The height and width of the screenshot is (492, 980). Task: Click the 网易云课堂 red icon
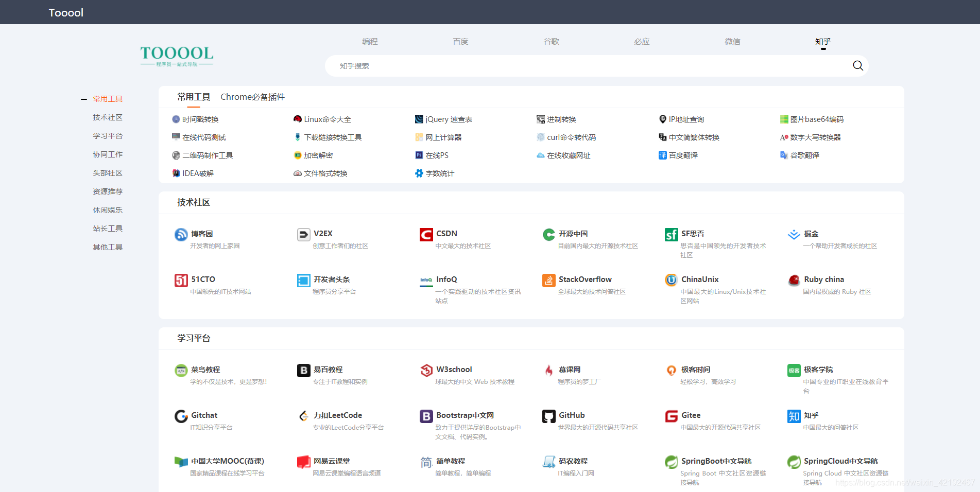coord(303,462)
